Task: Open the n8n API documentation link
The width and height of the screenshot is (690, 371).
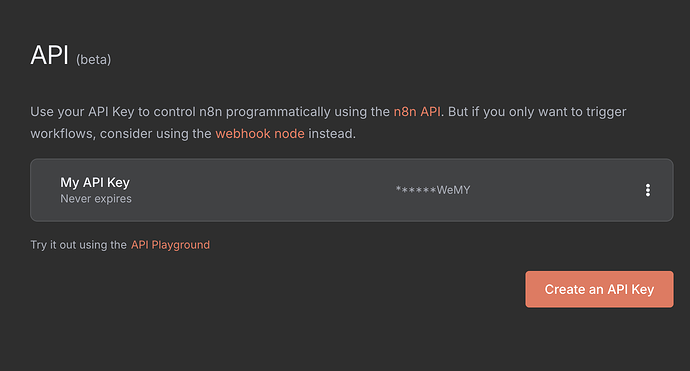Action: click(x=417, y=112)
